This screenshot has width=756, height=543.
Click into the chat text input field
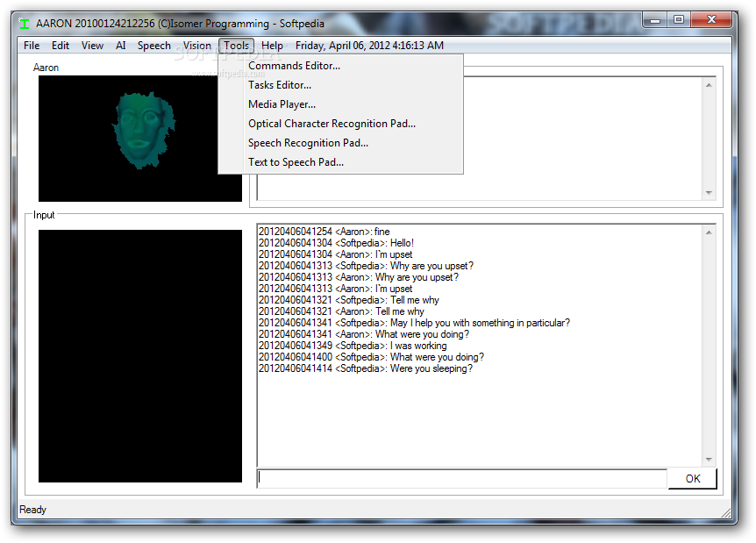462,478
